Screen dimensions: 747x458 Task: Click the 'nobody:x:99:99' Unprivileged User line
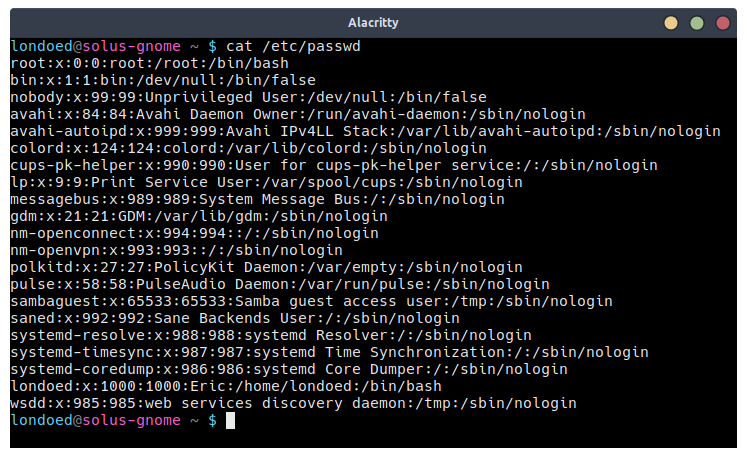pos(249,97)
